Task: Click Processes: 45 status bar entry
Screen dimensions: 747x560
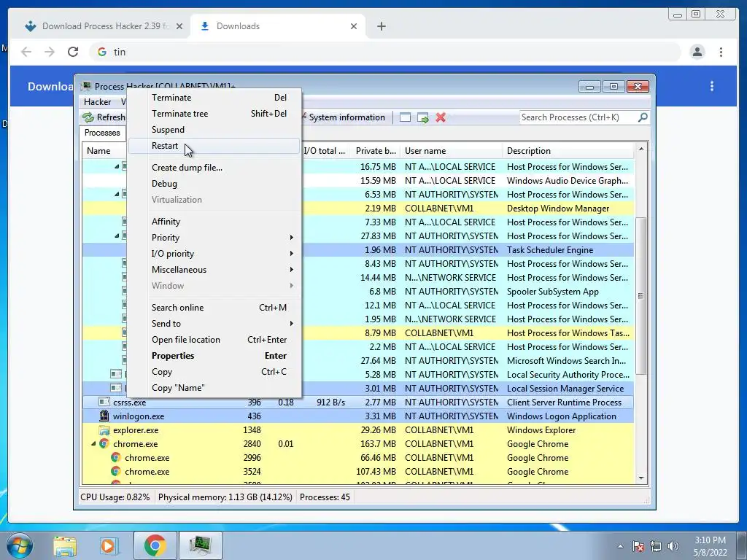Action: pyautogui.click(x=325, y=497)
